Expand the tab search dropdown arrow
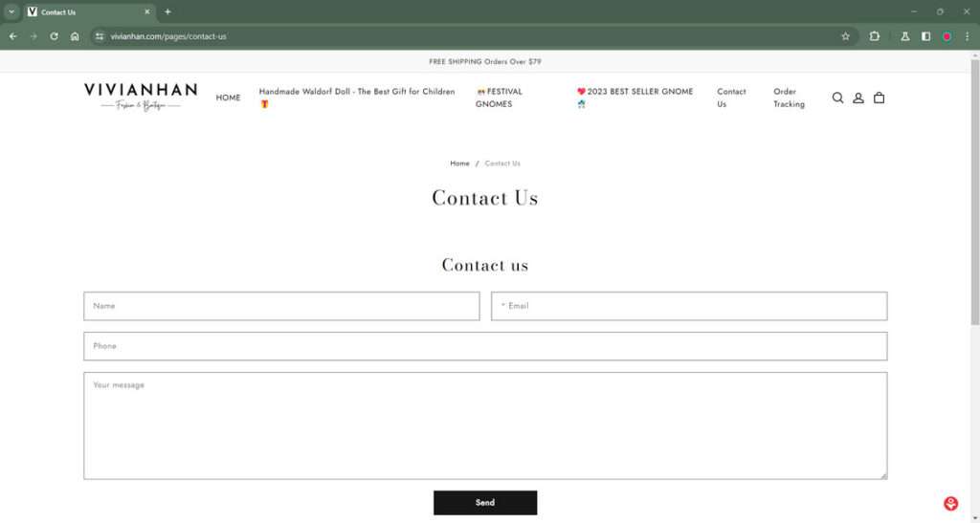980x523 pixels. coord(11,11)
